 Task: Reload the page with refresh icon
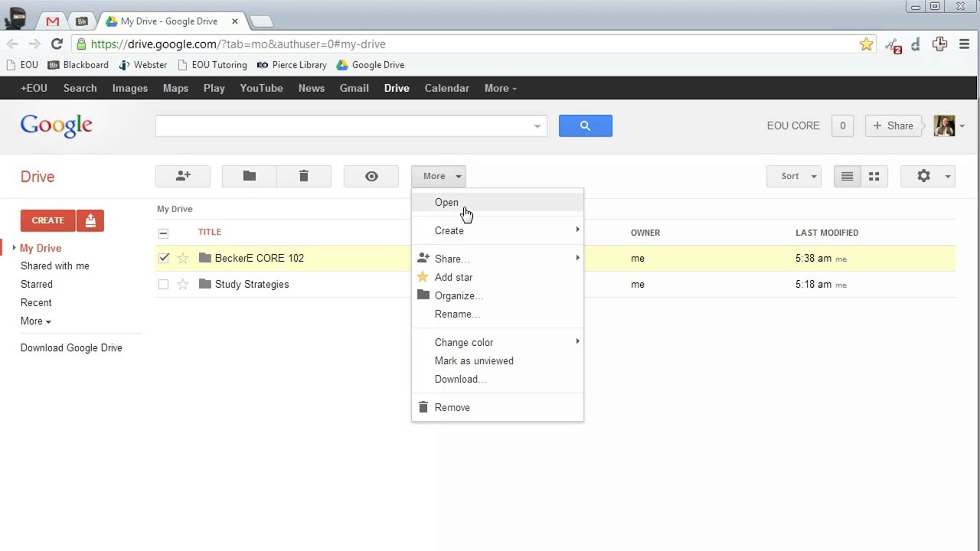tap(57, 44)
